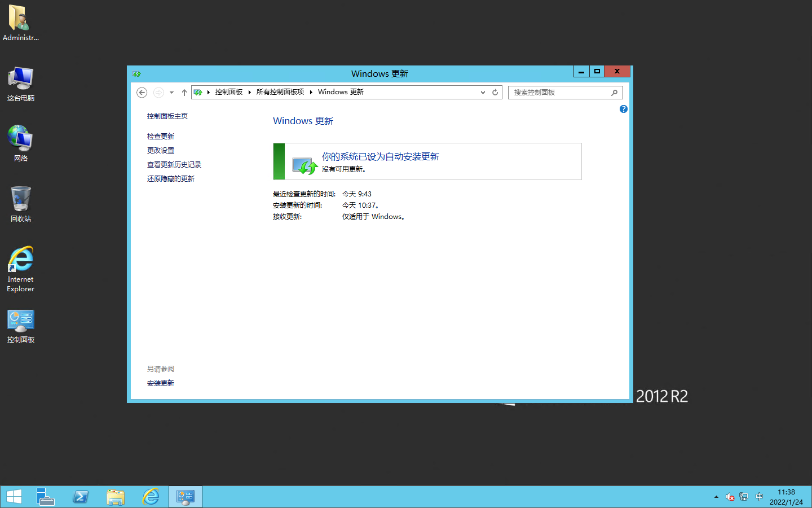Click the 中 input method indicator
This screenshot has height=508, width=812.
[759, 497]
